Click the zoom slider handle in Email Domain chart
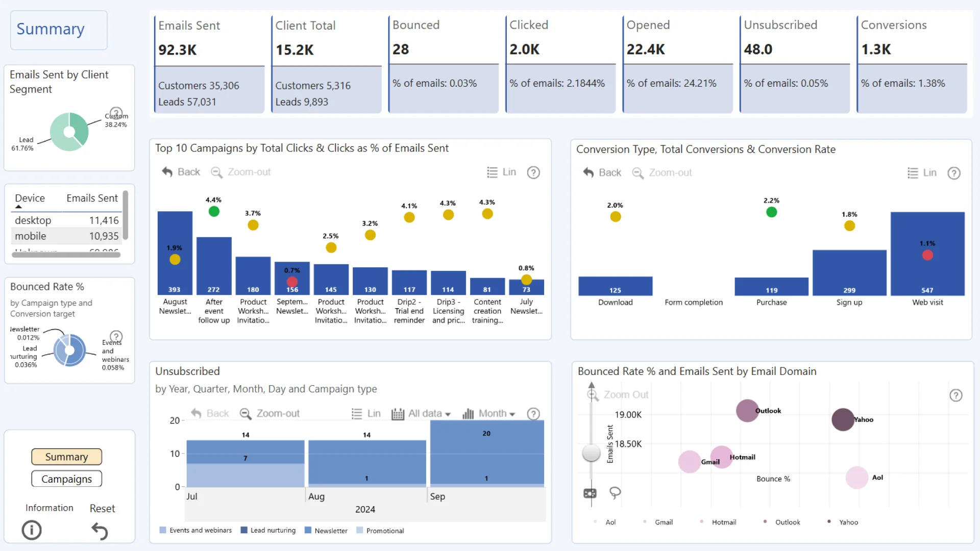Screen dimensions: 980x551 (x=592, y=452)
